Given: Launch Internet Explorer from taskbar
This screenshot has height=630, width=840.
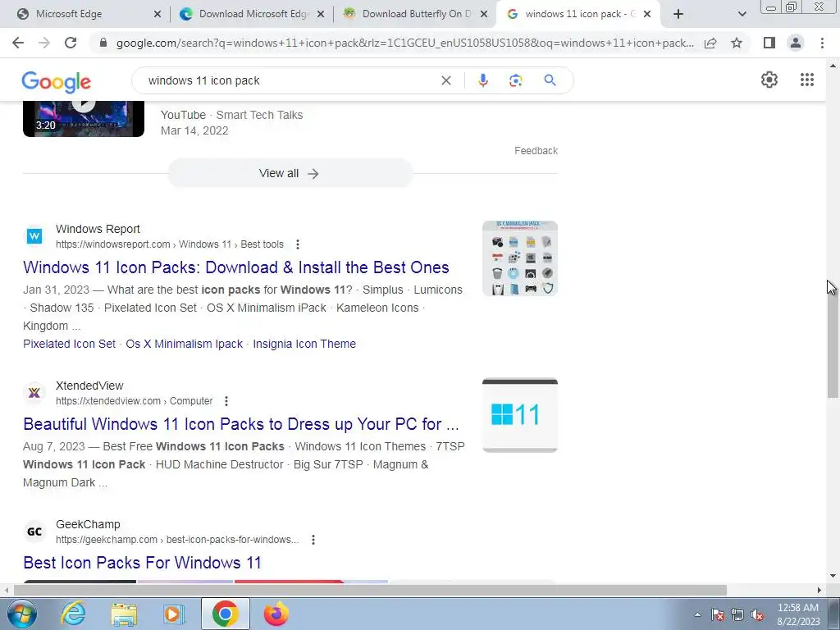Looking at the screenshot, I should (73, 614).
